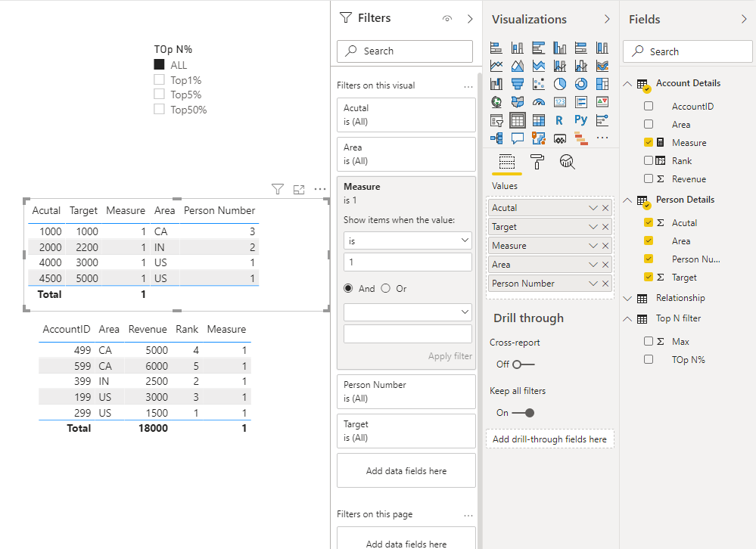Turn off Keep all filters toggle
This screenshot has width=756, height=549.
[x=523, y=413]
